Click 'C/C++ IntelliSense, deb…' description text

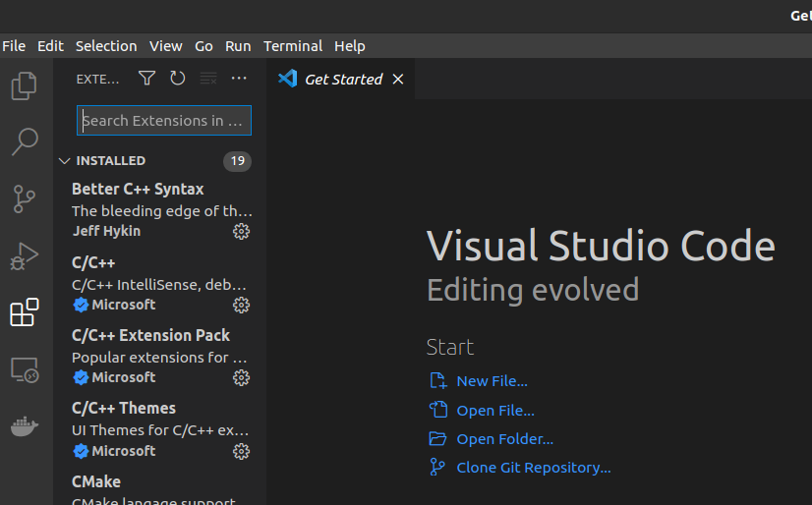click(159, 285)
